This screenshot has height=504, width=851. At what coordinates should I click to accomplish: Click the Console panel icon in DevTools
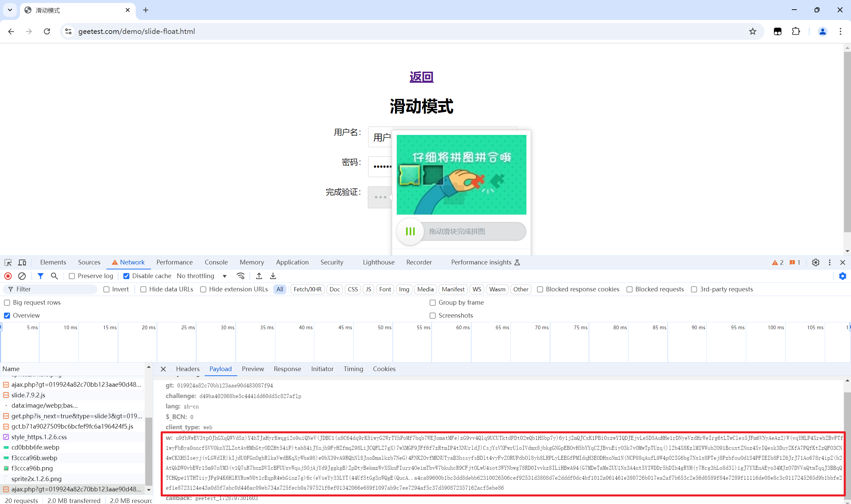pyautogui.click(x=215, y=262)
